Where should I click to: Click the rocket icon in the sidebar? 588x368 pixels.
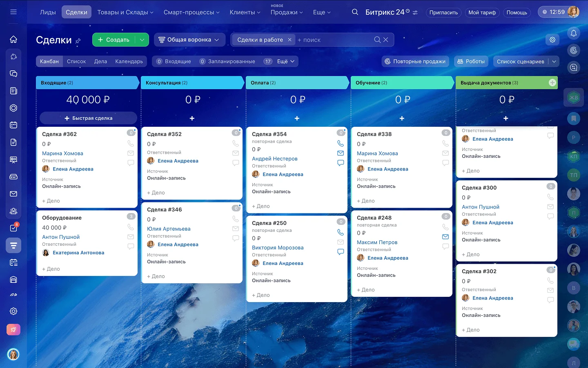click(13, 330)
